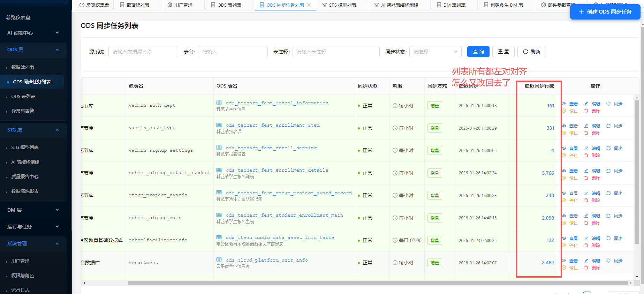
Task: Click sync arrows icon in vadmin_signup_settings row
Action: coord(608,148)
